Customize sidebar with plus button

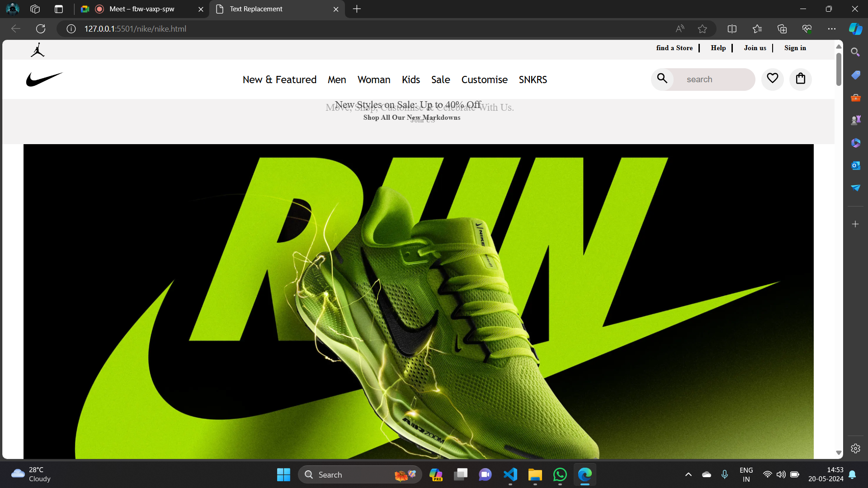(855, 224)
